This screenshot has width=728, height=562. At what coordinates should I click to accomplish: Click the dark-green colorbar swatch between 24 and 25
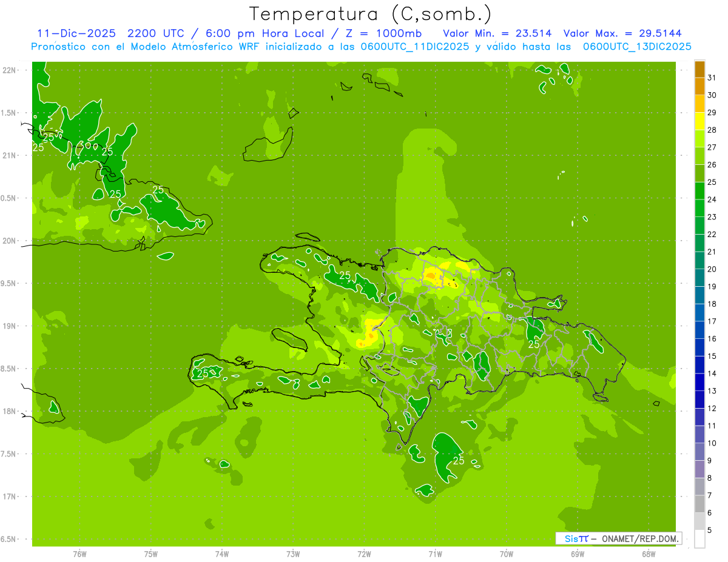(x=699, y=190)
